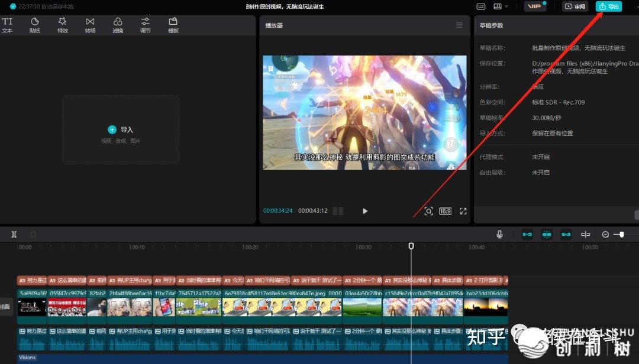
Task: Click the Export (导出) button
Action: click(609, 6)
